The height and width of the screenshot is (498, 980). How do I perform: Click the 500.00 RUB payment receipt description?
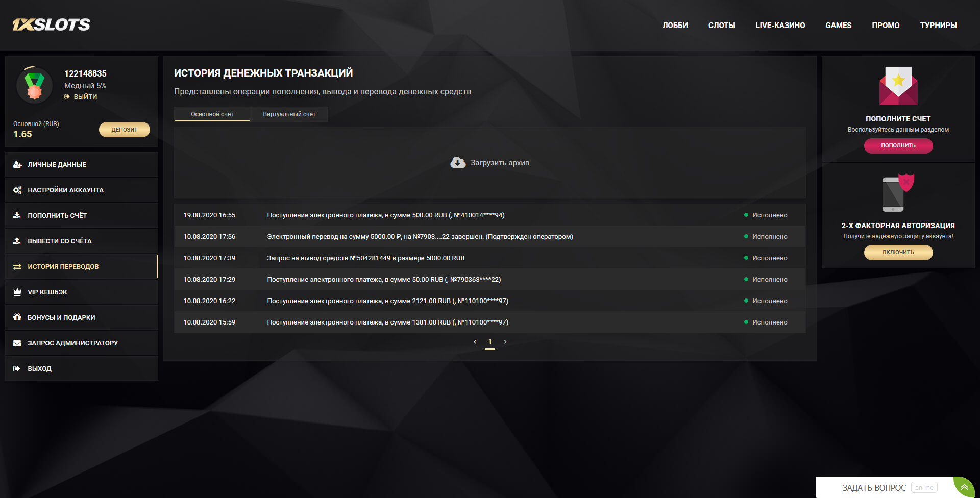(386, 215)
